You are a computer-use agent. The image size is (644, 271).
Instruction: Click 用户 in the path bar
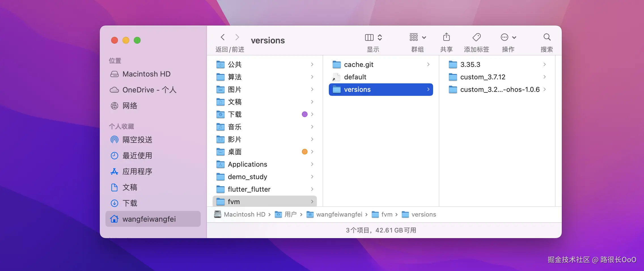(x=286, y=214)
